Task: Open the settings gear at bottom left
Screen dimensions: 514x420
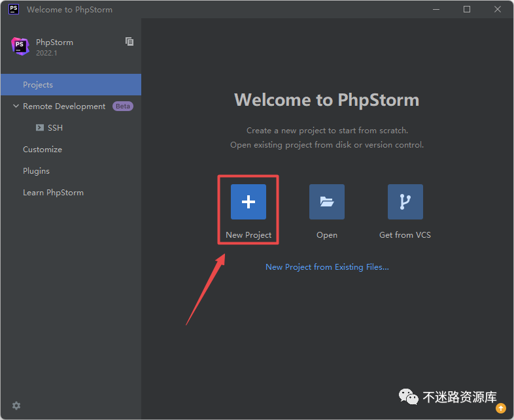Action: coord(16,406)
